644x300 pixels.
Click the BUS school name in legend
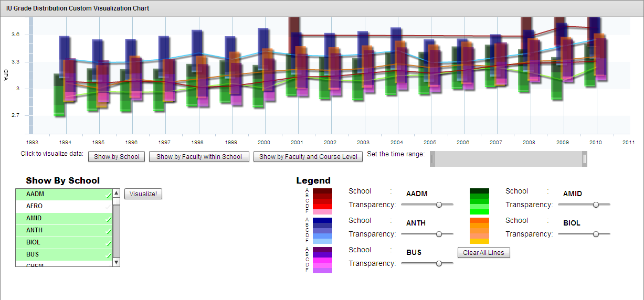[414, 252]
